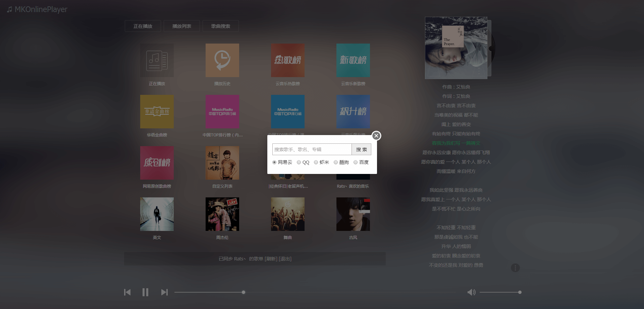
Task: Open the 网易原创歌曲榜 chart
Action: [x=157, y=163]
